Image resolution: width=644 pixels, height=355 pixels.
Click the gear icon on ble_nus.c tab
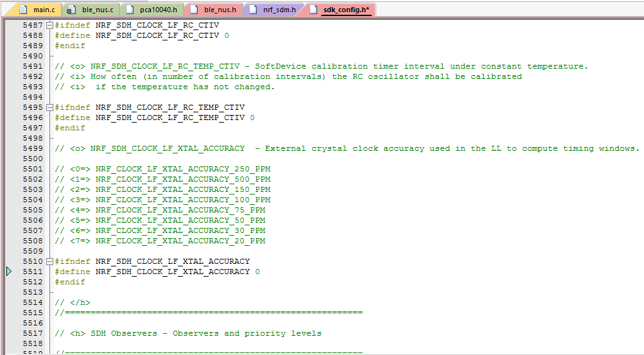pos(69,10)
